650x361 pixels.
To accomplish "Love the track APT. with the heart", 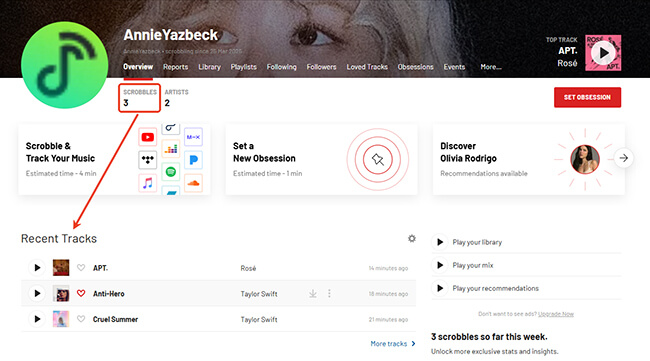I will (x=81, y=268).
